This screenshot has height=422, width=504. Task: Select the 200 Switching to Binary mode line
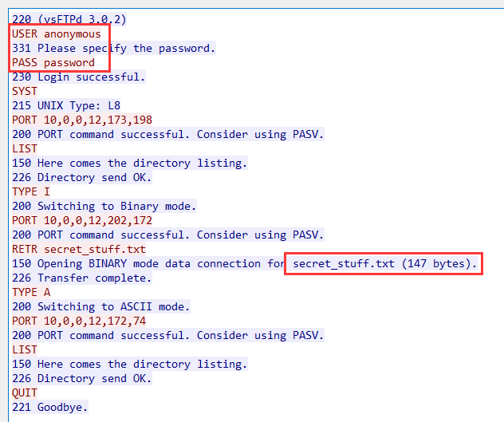tap(104, 206)
